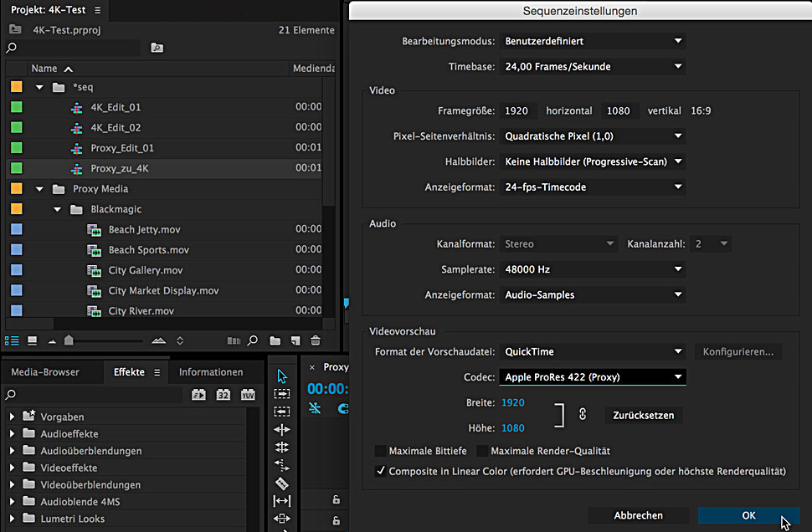Open the Codec dropdown
This screenshot has height=532, width=812.
click(x=593, y=377)
